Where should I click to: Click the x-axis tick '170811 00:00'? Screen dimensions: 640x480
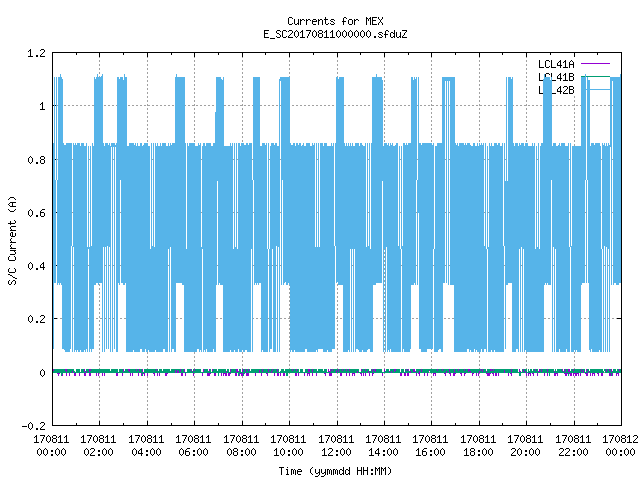[51, 446]
